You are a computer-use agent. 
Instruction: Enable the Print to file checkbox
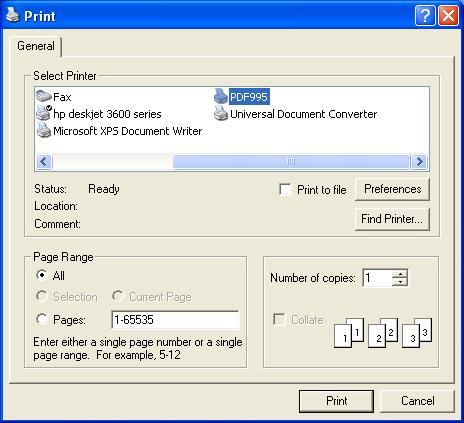pos(285,190)
